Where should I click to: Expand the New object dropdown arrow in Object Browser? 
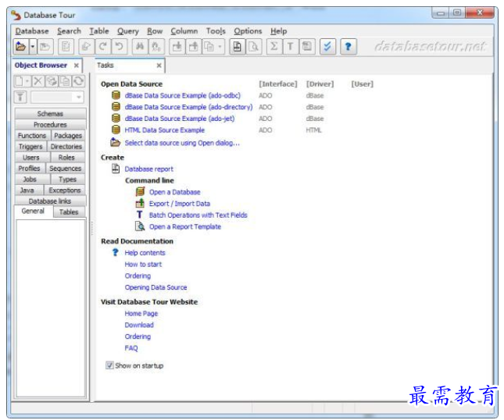click(x=27, y=81)
